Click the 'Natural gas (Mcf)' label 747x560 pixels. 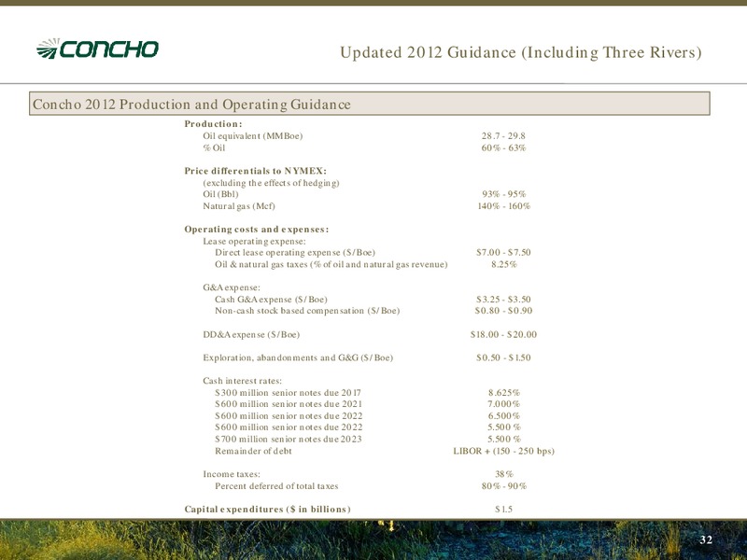click(x=239, y=205)
